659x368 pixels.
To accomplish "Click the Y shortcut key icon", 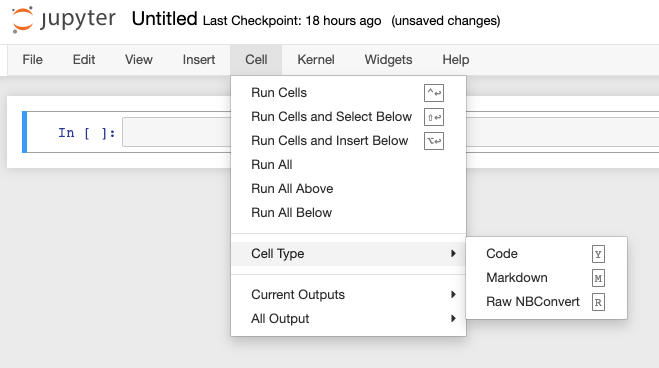I will [x=598, y=254].
